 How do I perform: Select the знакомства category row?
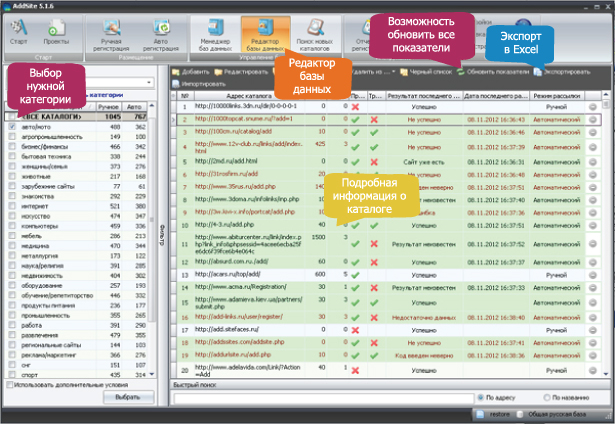pyautogui.click(x=76, y=196)
